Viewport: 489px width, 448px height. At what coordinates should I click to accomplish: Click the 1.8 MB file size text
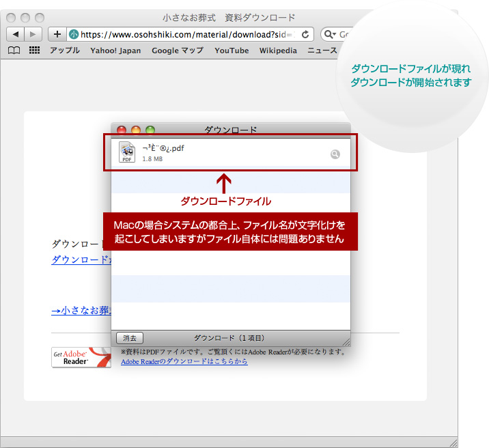152,159
